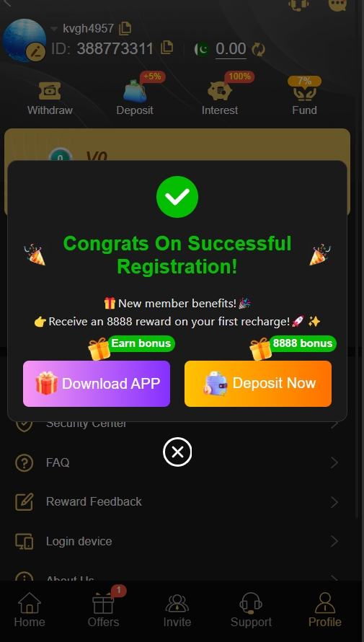Open the Login device entry

[177, 541]
